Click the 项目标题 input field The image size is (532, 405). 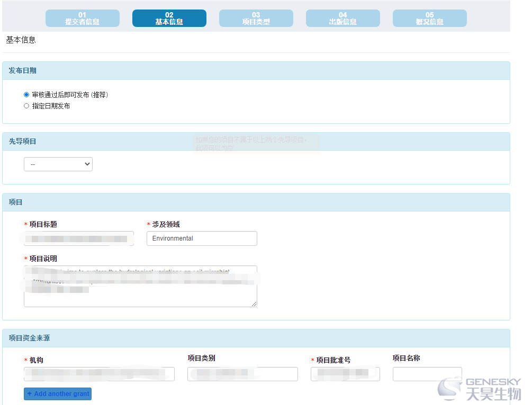(x=79, y=238)
